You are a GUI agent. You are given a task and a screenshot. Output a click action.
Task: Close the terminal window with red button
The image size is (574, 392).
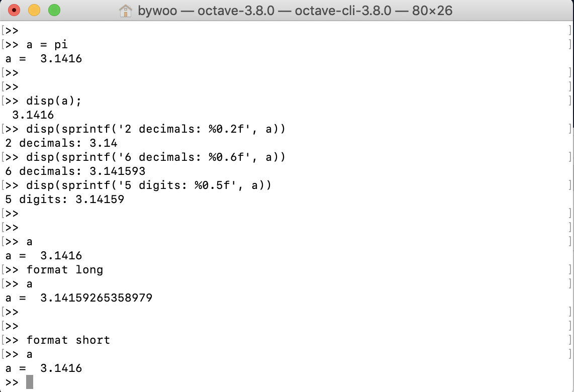tap(14, 10)
